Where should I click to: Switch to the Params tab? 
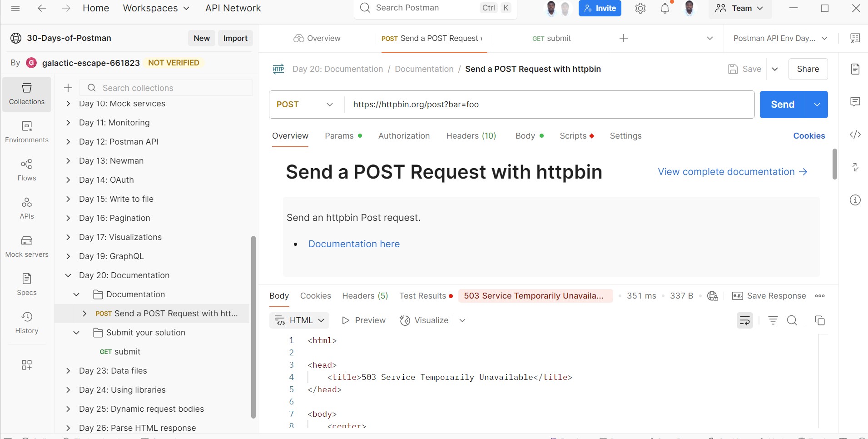[x=343, y=136]
